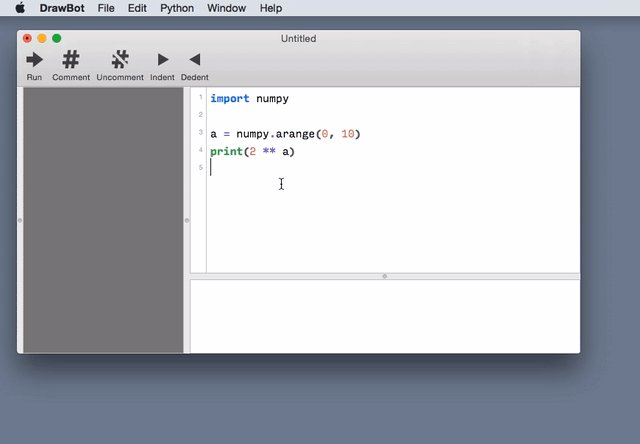Minimize the Untitled window with yellow button
This screenshot has width=640, height=444.
(x=42, y=38)
